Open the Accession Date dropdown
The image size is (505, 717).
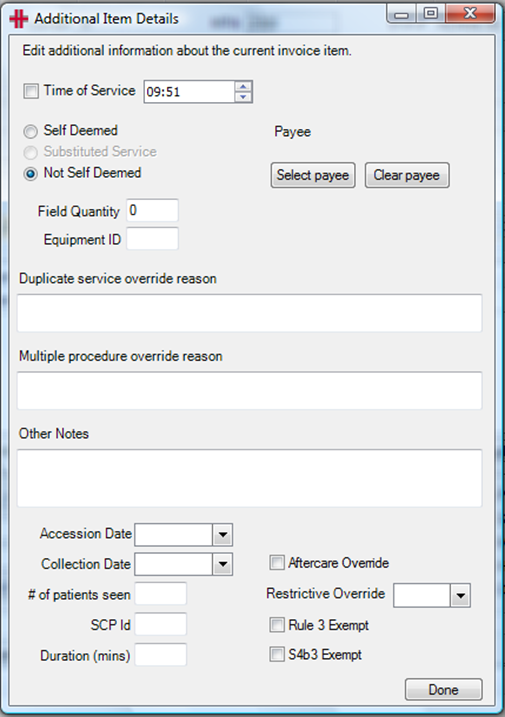(x=223, y=535)
